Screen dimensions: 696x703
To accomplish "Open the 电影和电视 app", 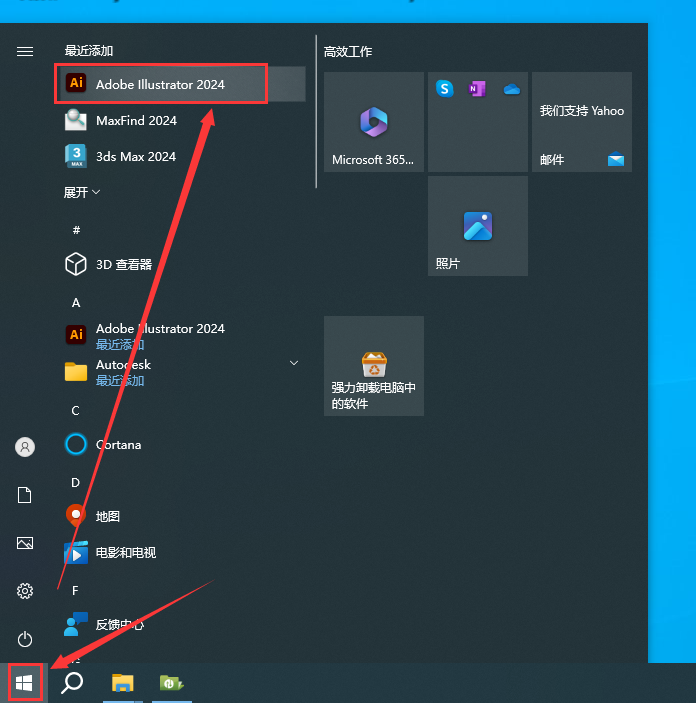I will pyautogui.click(x=125, y=552).
